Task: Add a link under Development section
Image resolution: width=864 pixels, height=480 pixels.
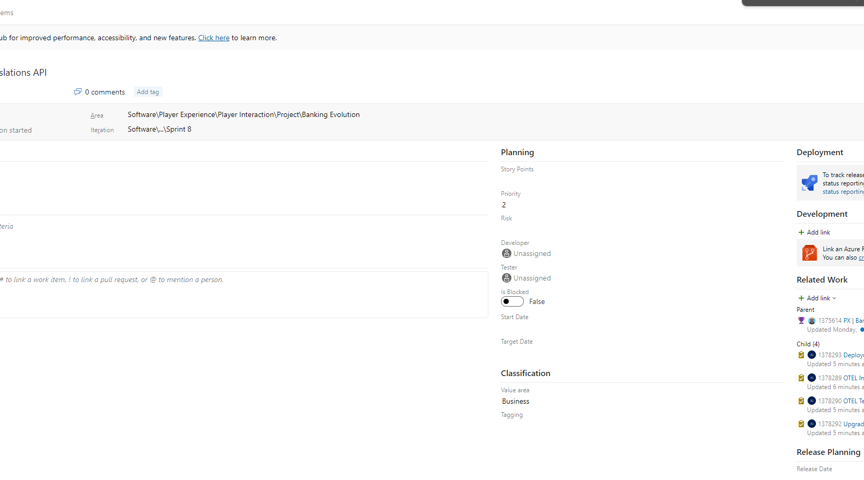Action: [x=814, y=232]
